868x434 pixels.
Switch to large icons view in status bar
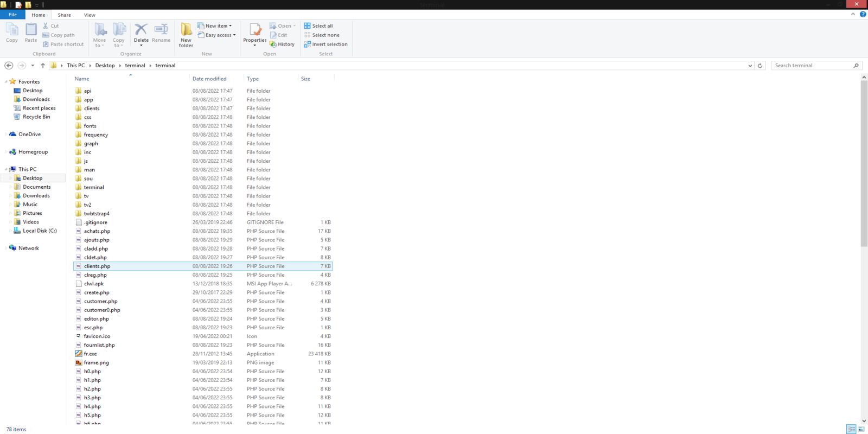[x=861, y=429]
